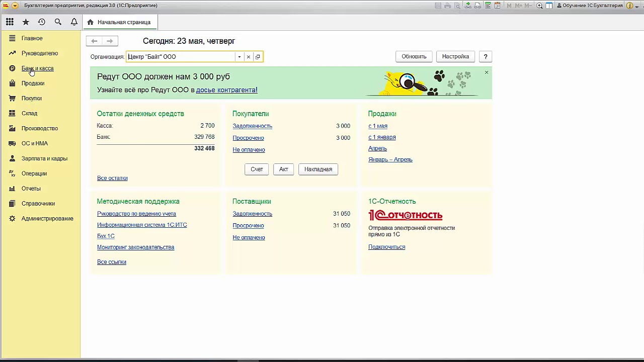Expand the Организация dropdown arrow

(239, 57)
